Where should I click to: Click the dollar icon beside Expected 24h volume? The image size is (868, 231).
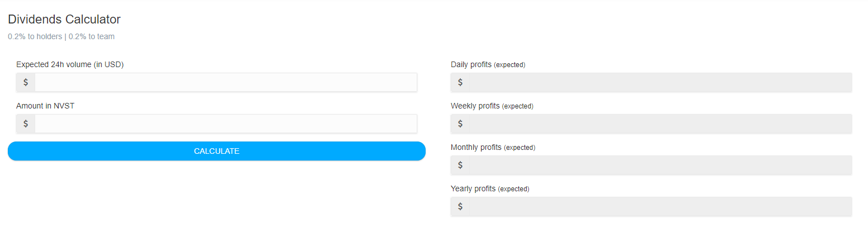26,82
